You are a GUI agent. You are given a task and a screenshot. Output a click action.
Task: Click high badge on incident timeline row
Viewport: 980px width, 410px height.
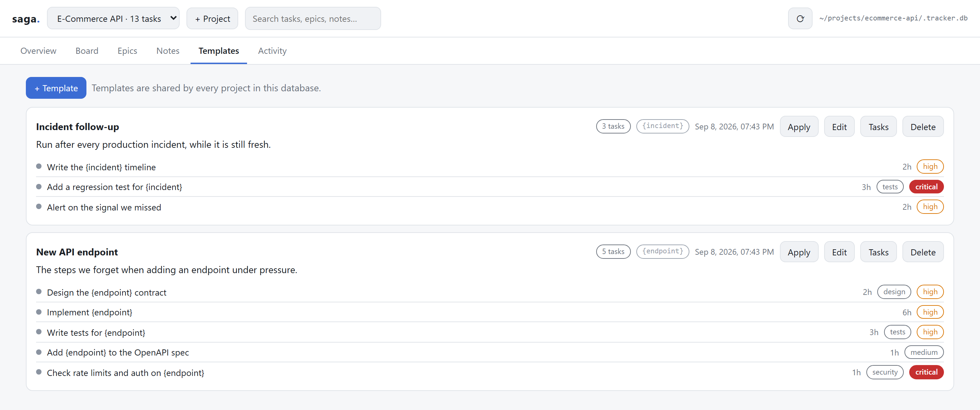pos(930,167)
